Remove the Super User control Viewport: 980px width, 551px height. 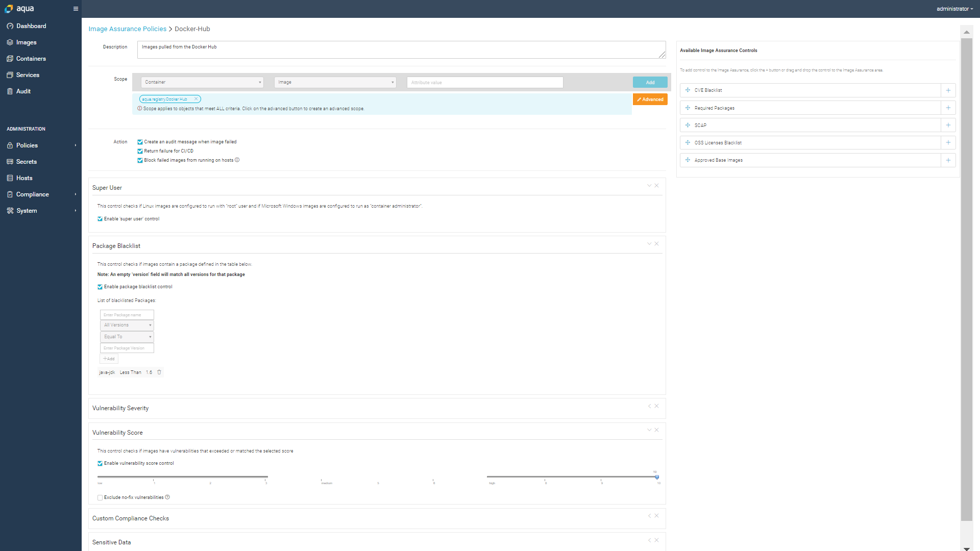click(657, 186)
